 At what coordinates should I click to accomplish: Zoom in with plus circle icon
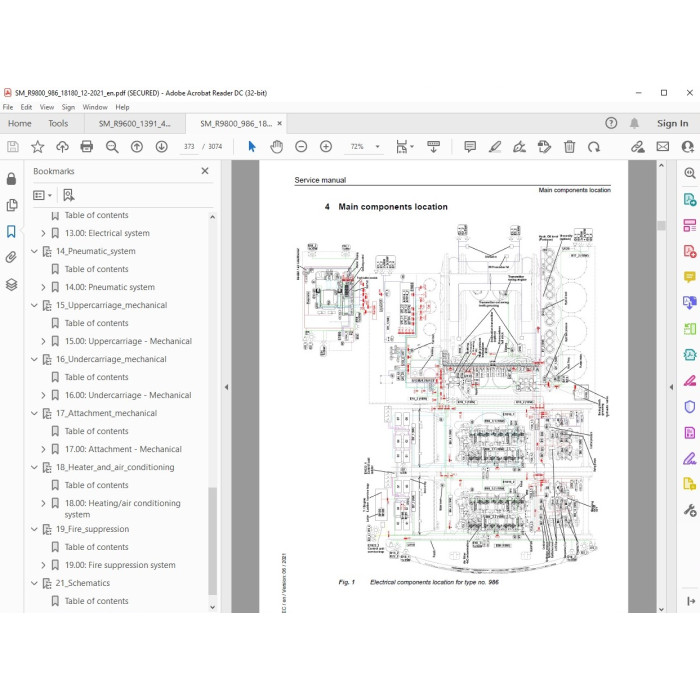pos(326,146)
